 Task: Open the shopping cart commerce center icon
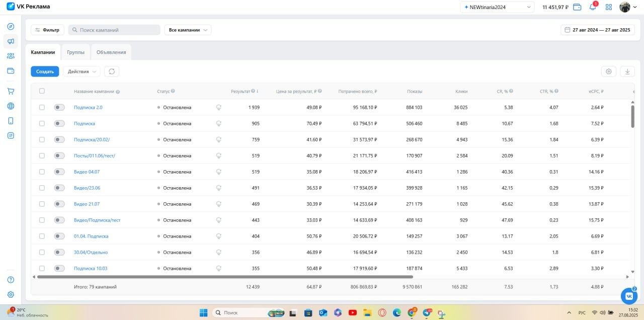[11, 91]
